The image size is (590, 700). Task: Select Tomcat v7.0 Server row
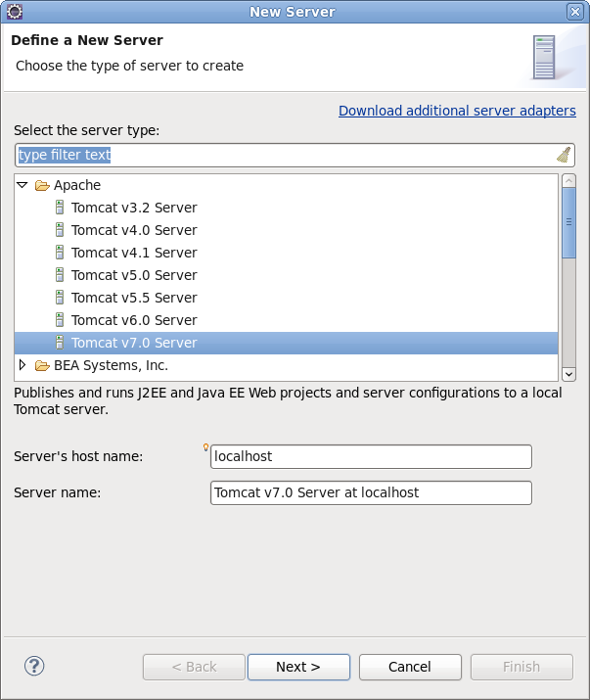pos(286,343)
